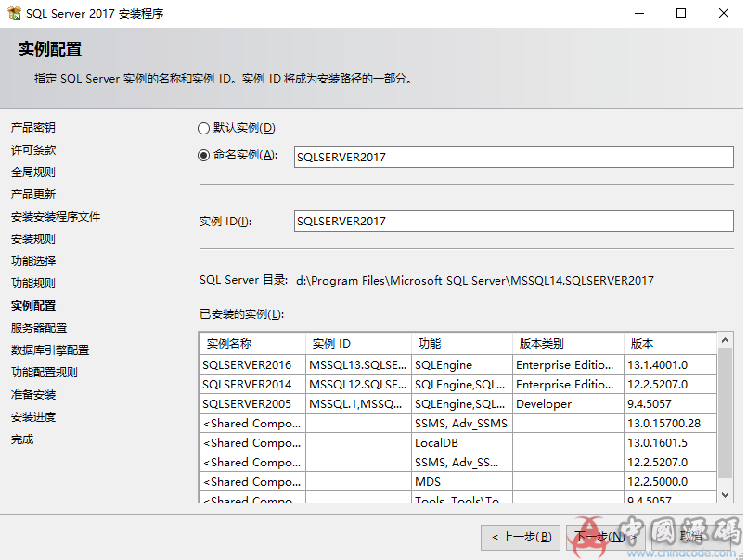Screen dimensions: 747x560
Task: Select the 功能配置规则 sidebar step
Action: point(44,373)
